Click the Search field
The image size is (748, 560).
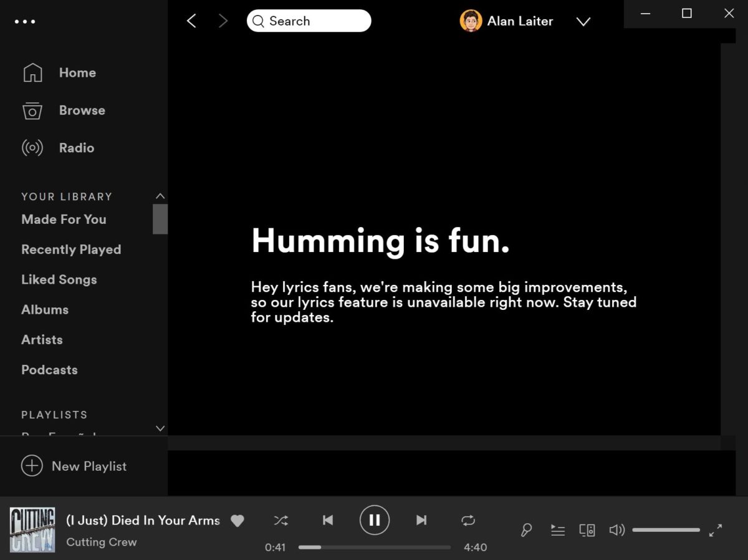(x=309, y=21)
